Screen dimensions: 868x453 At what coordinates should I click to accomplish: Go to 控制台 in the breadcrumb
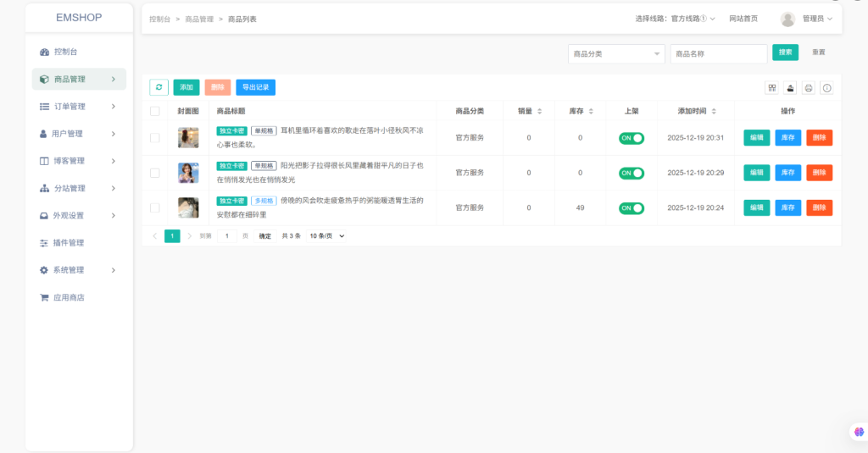tap(160, 19)
